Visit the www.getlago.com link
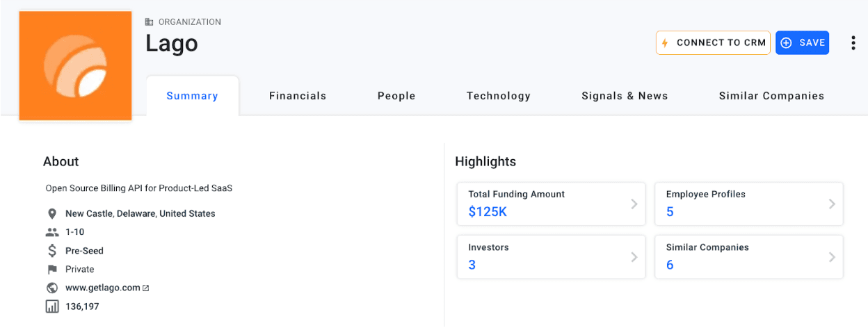The width and height of the screenshot is (868, 328). point(102,288)
